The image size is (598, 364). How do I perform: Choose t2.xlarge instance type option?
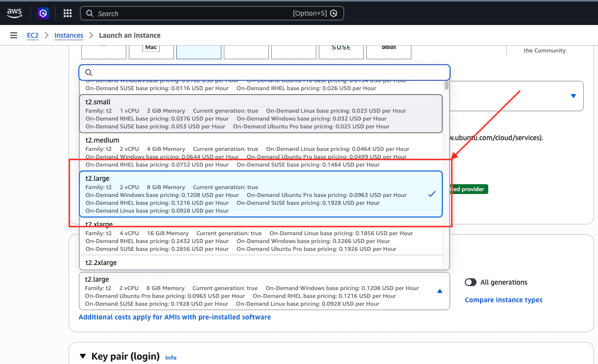261,236
